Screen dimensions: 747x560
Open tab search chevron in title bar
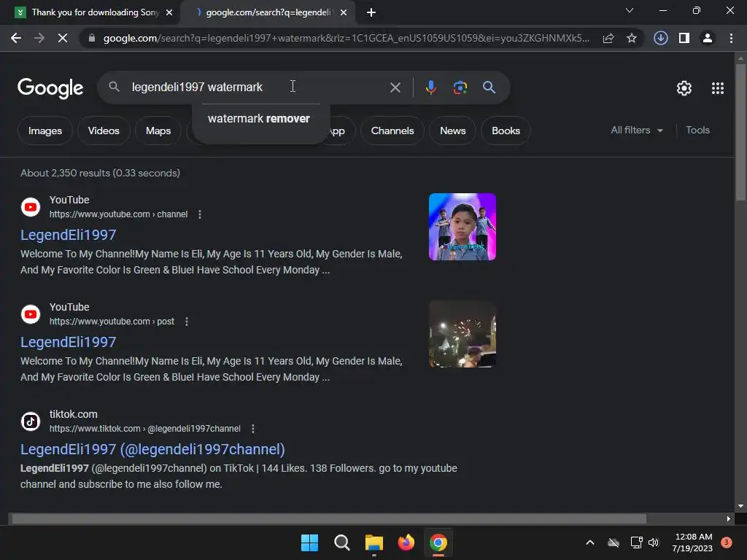[x=630, y=10]
